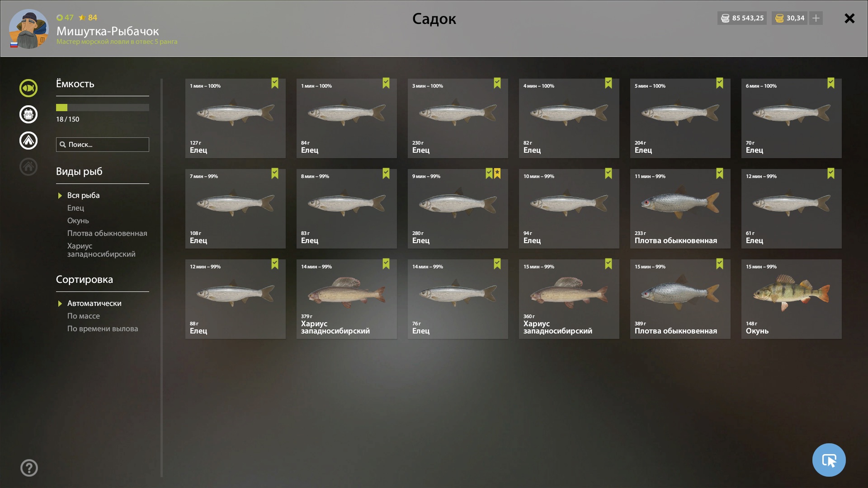This screenshot has height=488, width=868.
Task: Toggle the bookmark on the 127 г Елец
Action: coord(275,83)
